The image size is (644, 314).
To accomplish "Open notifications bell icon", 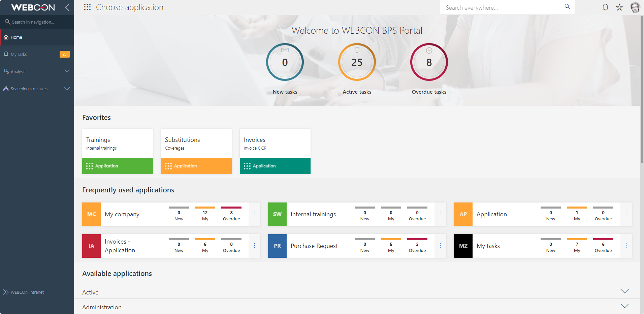I will tap(605, 7).
